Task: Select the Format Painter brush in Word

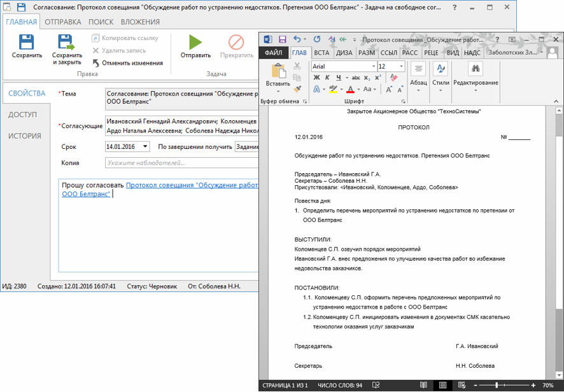Action: click(297, 88)
